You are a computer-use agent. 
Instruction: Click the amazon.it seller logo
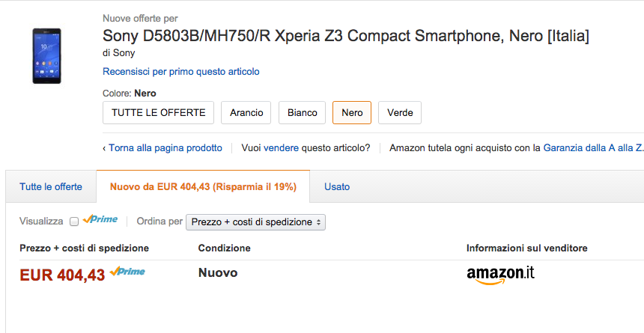click(x=500, y=275)
